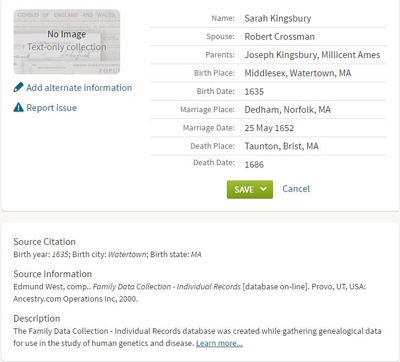Click parents Joseph Kingsbury, Millicent Ames
Image resolution: width=400 pixels, height=362 pixels.
312,55
